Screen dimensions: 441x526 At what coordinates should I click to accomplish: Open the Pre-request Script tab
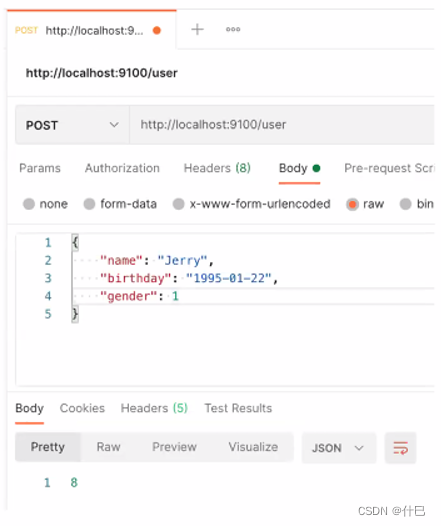pyautogui.click(x=389, y=168)
